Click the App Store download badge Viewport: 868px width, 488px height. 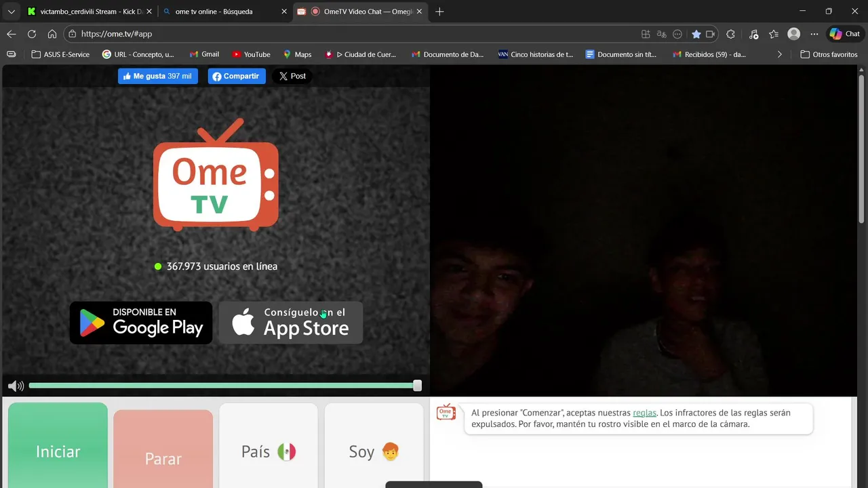point(291,323)
